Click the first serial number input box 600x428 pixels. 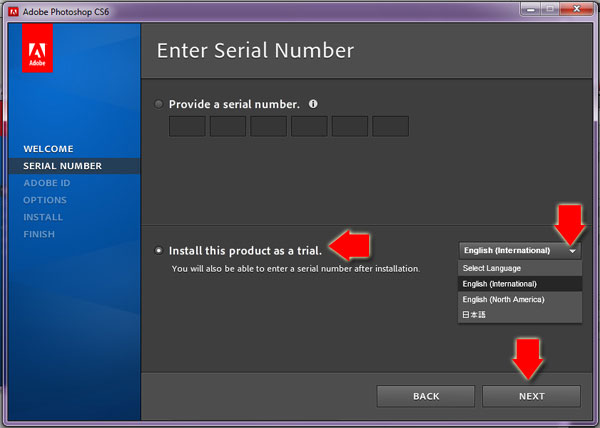point(187,126)
